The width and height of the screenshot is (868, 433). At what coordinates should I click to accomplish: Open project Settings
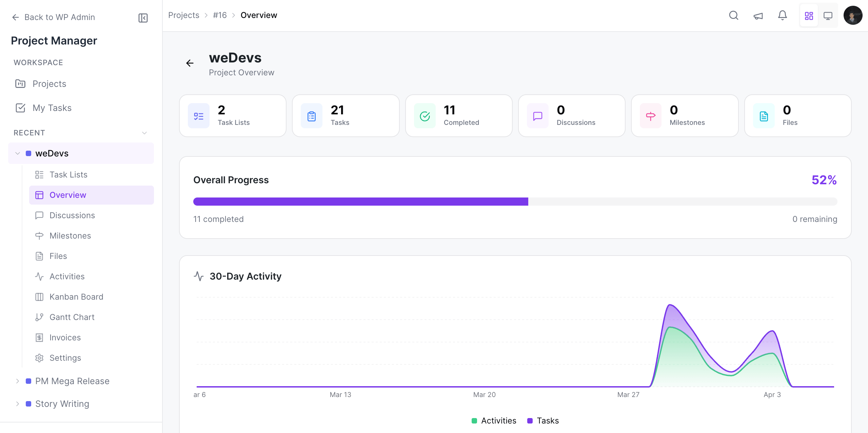pyautogui.click(x=66, y=358)
